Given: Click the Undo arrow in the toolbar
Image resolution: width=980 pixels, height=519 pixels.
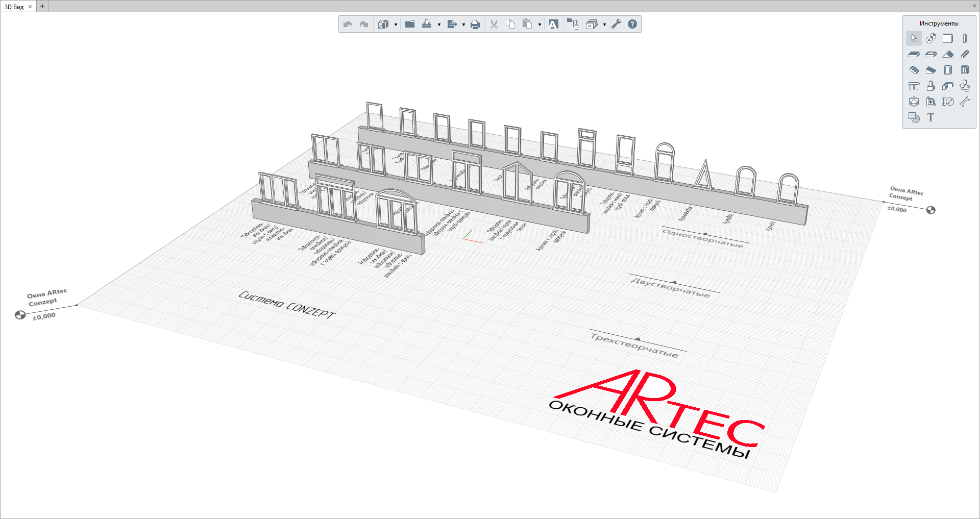Looking at the screenshot, I should tap(348, 24).
